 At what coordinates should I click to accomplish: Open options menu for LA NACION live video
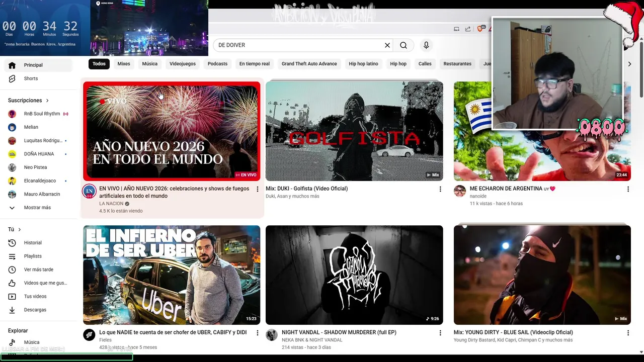tap(258, 189)
